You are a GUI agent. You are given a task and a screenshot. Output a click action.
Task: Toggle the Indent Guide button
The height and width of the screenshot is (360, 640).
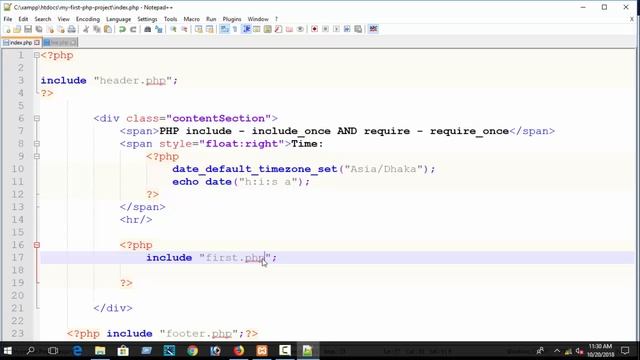(x=246, y=29)
